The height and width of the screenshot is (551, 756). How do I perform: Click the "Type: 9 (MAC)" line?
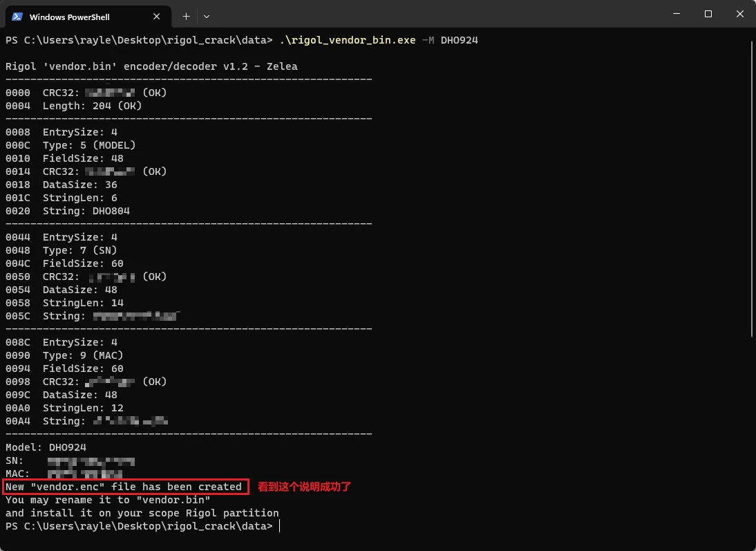tap(83, 355)
